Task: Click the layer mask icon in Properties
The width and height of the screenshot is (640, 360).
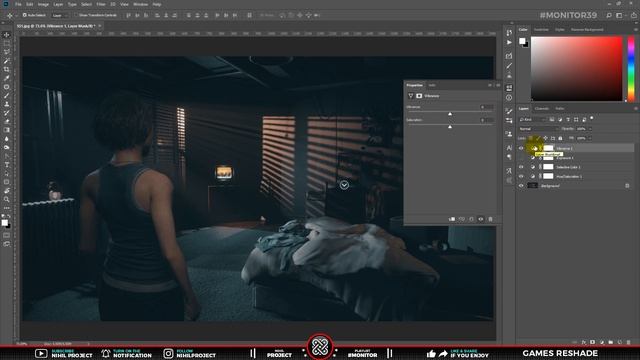Action: click(419, 96)
